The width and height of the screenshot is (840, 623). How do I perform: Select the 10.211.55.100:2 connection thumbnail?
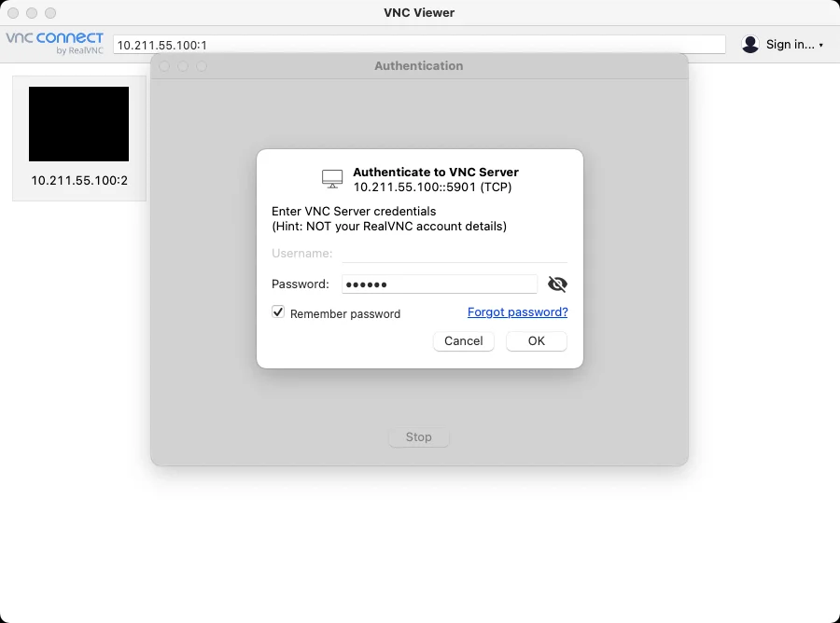click(78, 124)
